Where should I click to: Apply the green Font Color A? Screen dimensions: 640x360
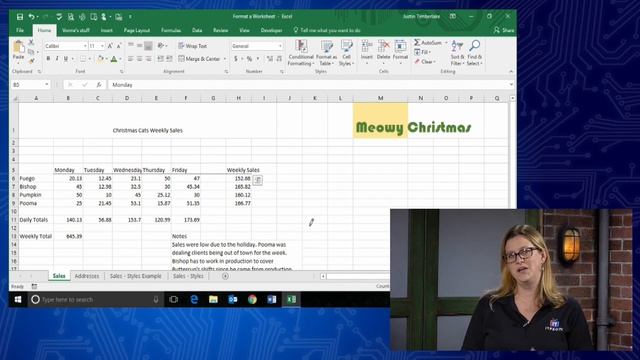[x=114, y=59]
